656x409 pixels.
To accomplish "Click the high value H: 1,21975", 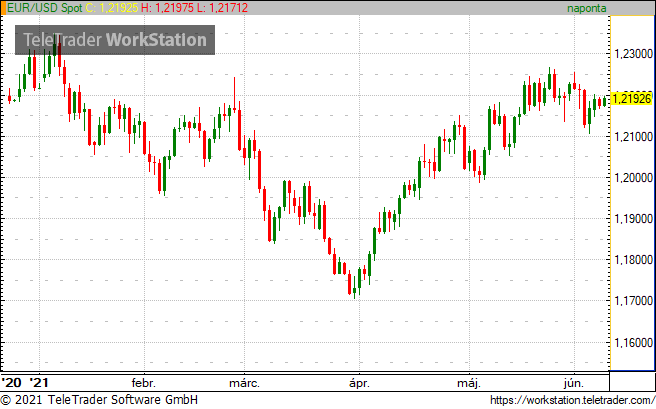I will (167, 8).
